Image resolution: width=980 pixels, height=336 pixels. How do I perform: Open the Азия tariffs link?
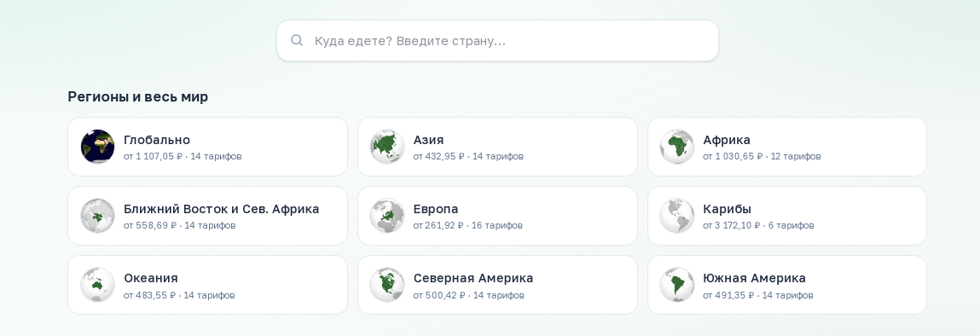click(x=468, y=156)
